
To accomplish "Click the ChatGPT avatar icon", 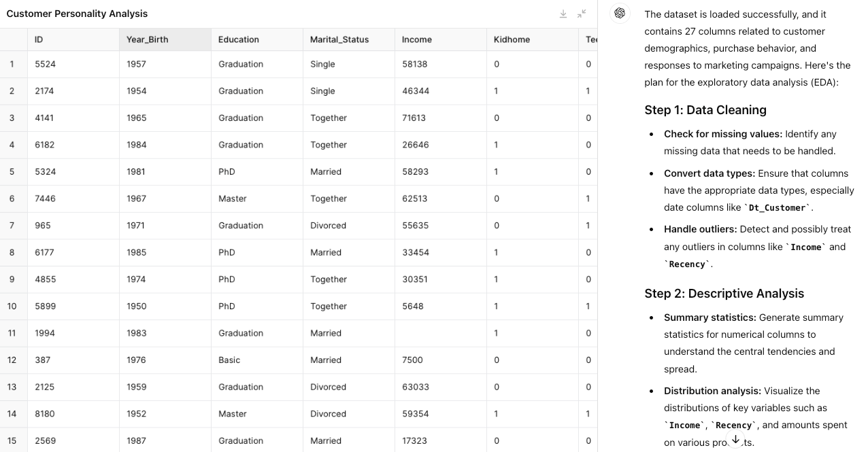I will [x=620, y=14].
